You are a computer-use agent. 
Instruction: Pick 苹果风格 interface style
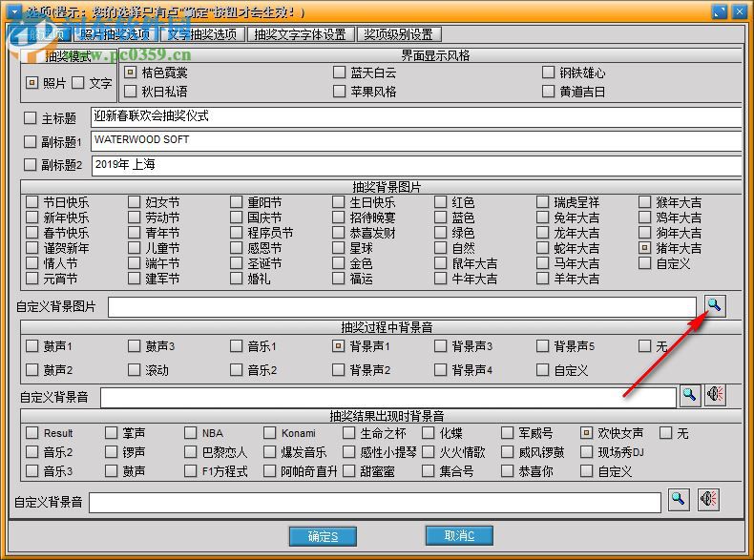tap(340, 91)
